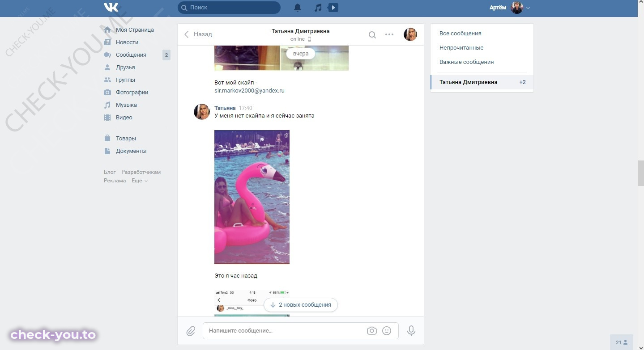Open the Реклама footer link
Viewport: 644px width, 350px height.
pos(115,181)
